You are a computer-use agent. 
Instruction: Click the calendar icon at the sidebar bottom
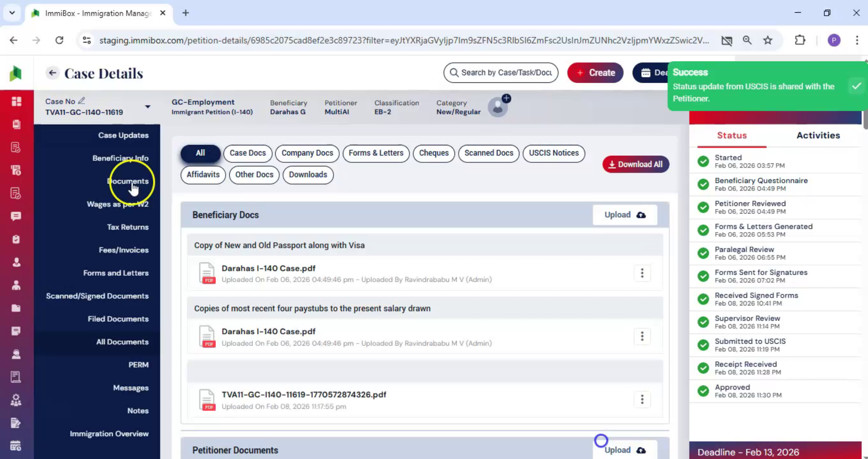[16, 446]
